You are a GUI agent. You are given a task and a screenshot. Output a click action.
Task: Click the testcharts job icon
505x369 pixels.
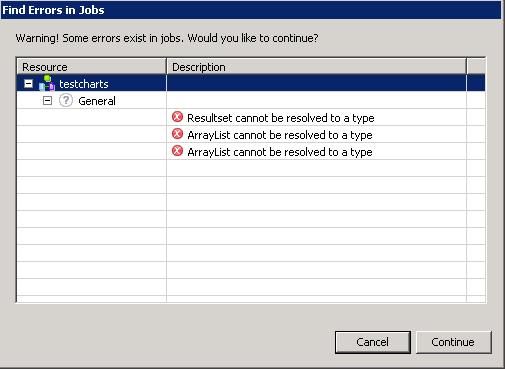coord(47,83)
